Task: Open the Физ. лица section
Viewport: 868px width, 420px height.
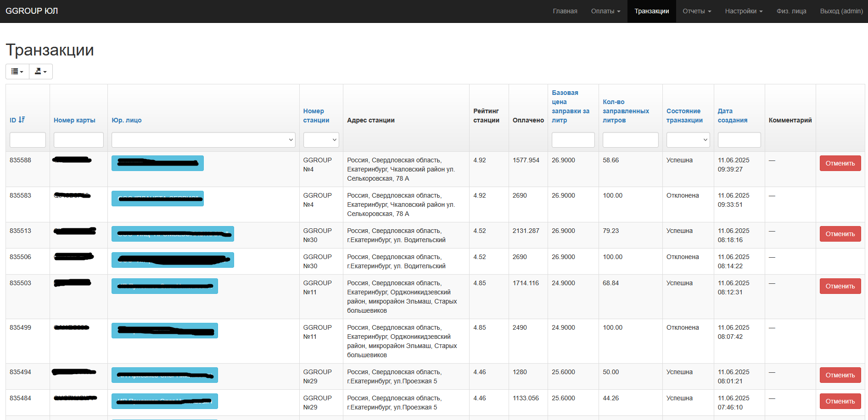Action: (x=791, y=11)
